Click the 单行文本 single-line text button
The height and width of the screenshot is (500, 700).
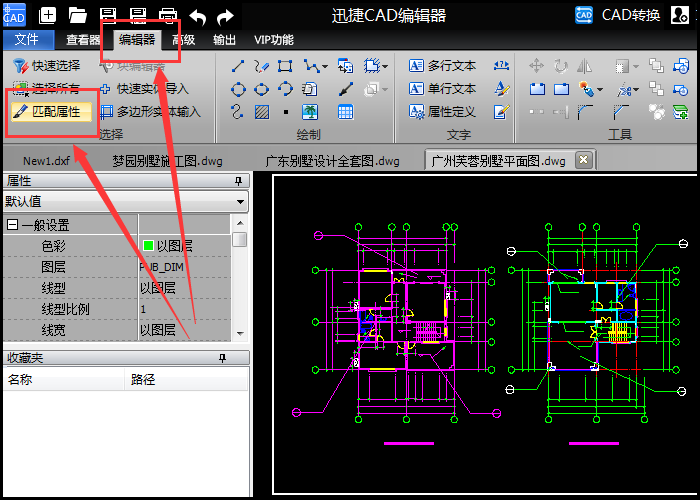point(442,89)
